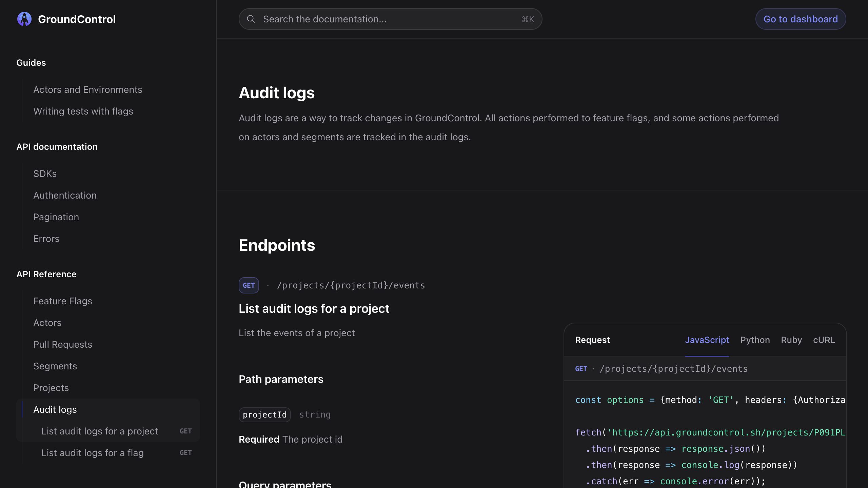The width and height of the screenshot is (868, 488).
Task: Open the Projects API reference
Action: (x=51, y=388)
